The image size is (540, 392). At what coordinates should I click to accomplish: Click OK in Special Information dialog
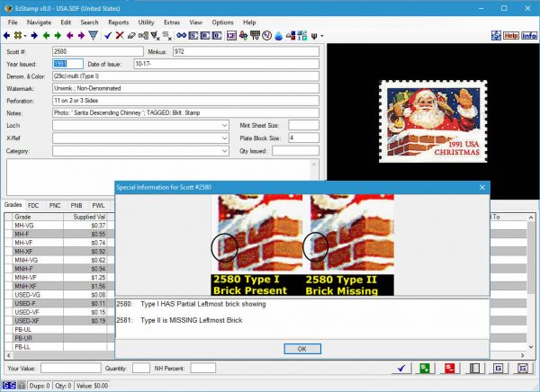click(301, 348)
